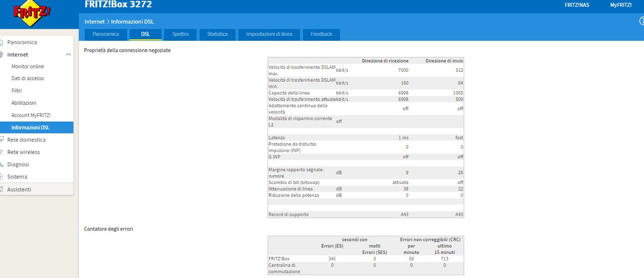Switch to the Statistica tab
The width and height of the screenshot is (644, 278).
[x=217, y=34]
